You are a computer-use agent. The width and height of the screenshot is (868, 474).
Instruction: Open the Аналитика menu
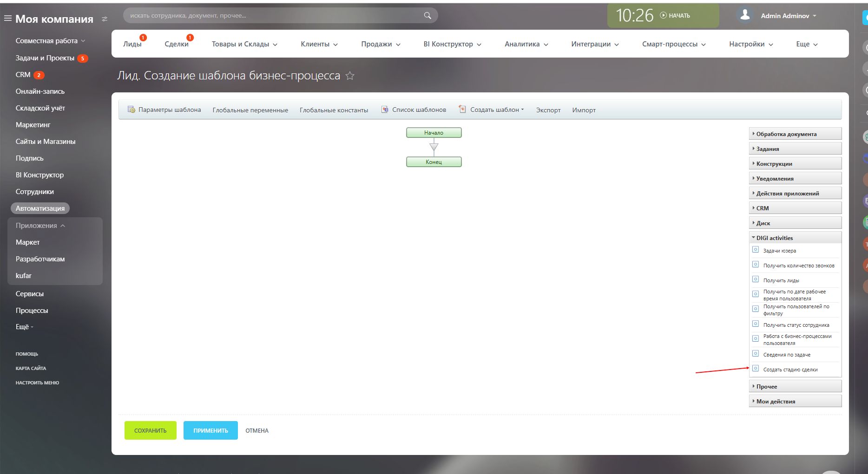[x=523, y=44]
